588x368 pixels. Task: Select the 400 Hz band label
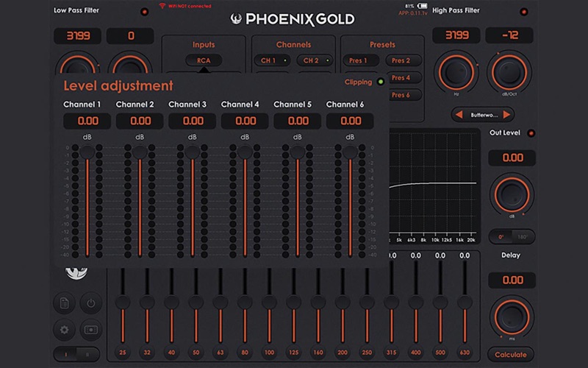click(x=416, y=353)
